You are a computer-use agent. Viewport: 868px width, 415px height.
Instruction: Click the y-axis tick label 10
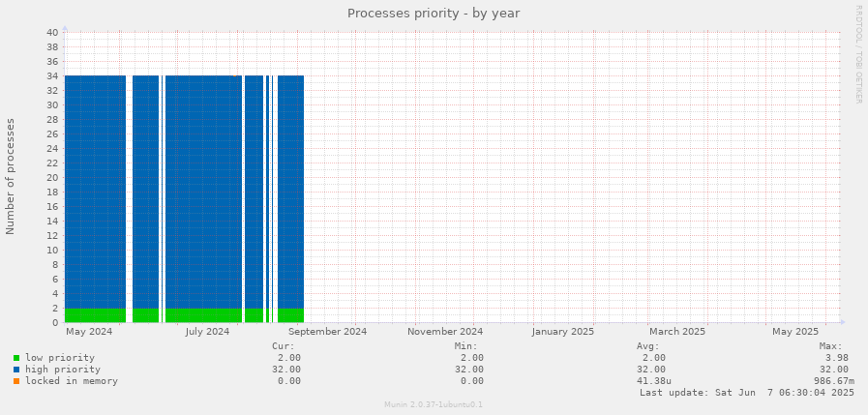point(52,251)
